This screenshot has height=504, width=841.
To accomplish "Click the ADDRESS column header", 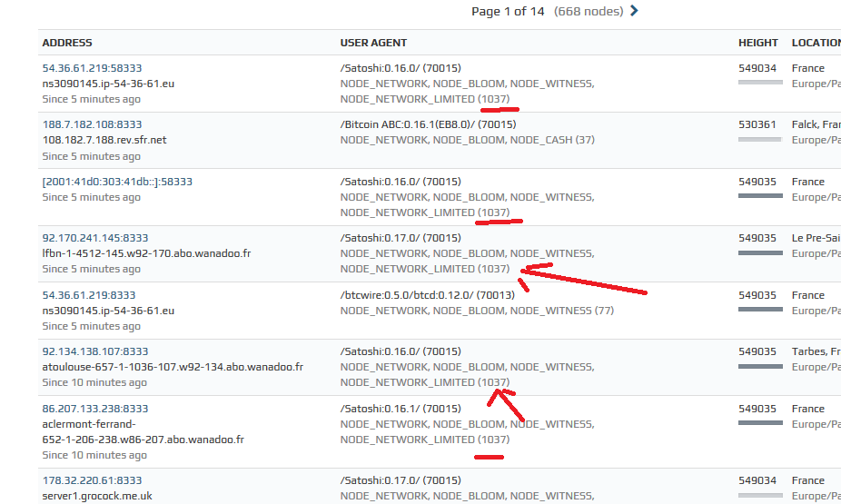I will [x=67, y=43].
